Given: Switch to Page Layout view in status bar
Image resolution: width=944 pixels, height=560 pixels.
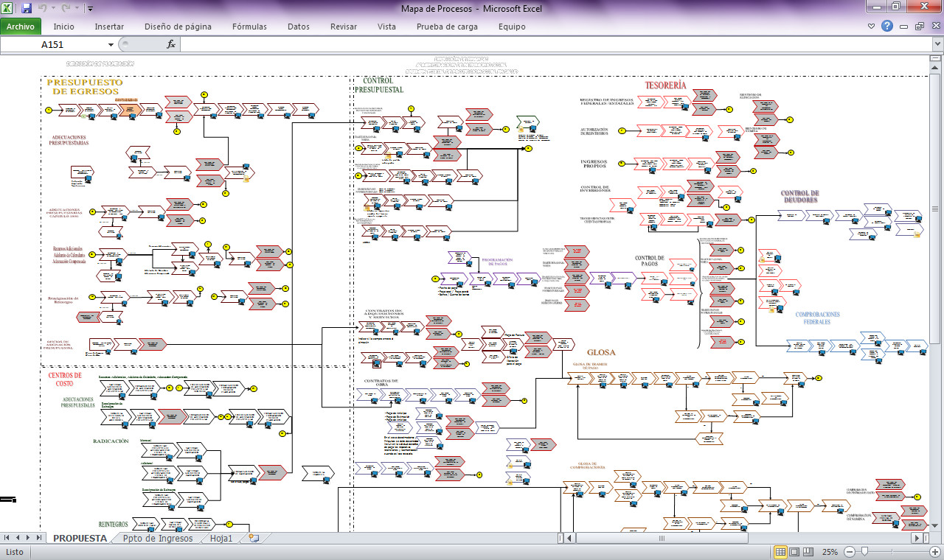Looking at the screenshot, I should point(794,552).
